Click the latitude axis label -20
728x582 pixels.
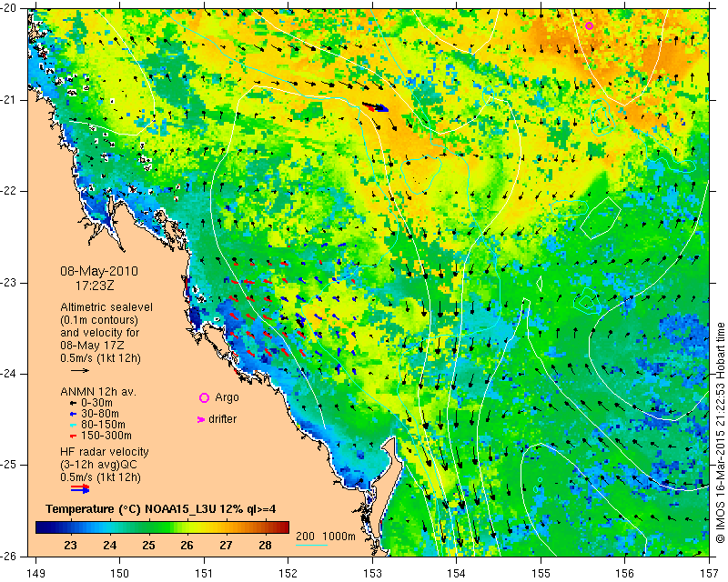(x=10, y=8)
